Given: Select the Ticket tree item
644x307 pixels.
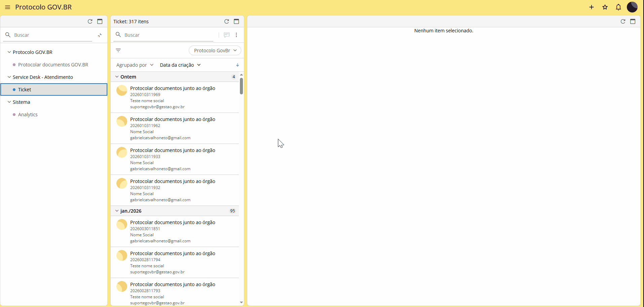Looking at the screenshot, I should coord(54,90).
